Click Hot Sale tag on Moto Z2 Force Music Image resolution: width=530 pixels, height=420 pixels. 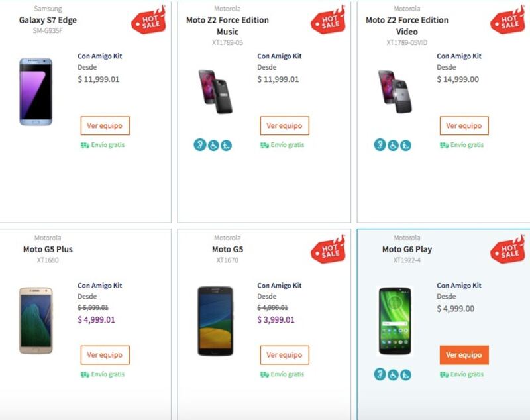328,21
